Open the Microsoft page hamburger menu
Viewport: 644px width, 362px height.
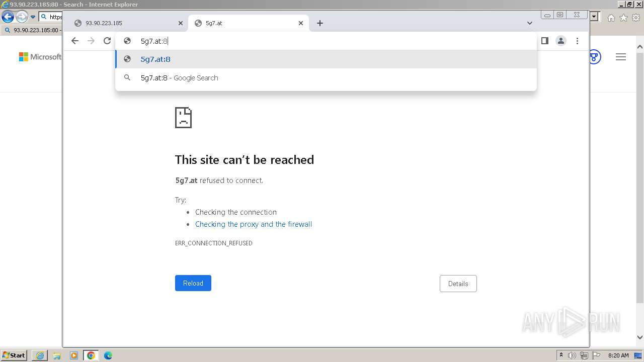pos(621,57)
